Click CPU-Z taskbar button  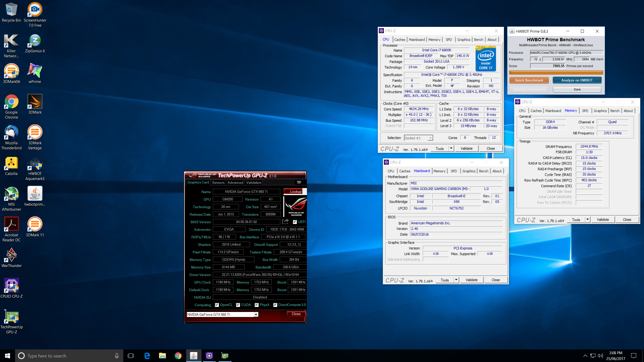[x=209, y=356]
